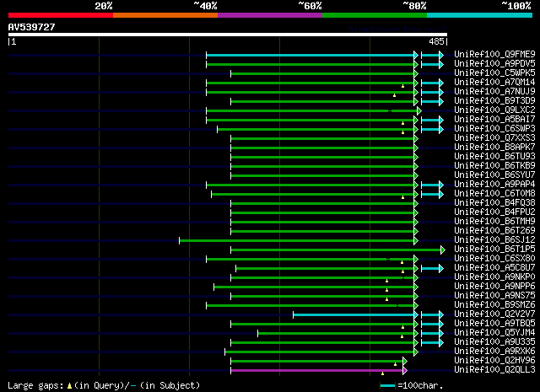Select the UniRef100_A9RXK6 entry
Screen dimensions: 540x392
pyautogui.click(x=494, y=352)
